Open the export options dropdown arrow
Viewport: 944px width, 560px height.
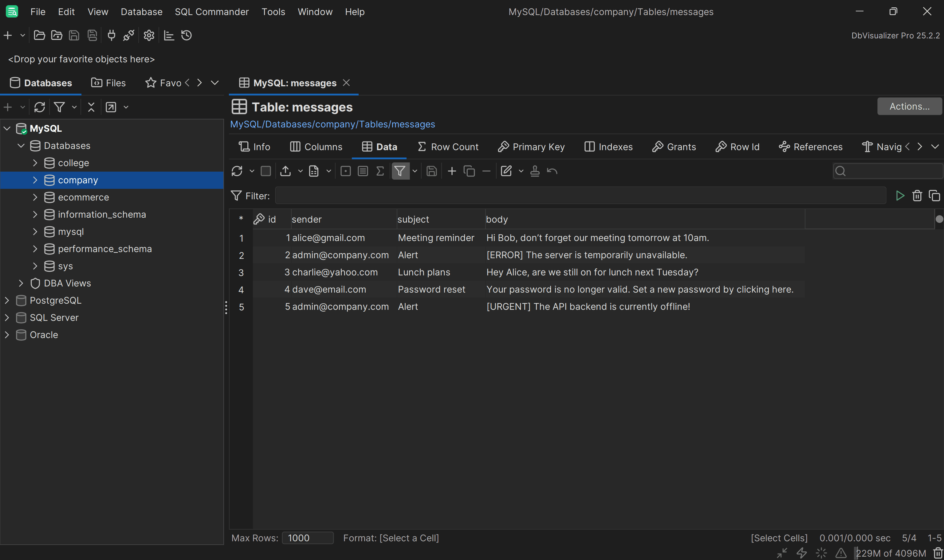[x=300, y=171]
